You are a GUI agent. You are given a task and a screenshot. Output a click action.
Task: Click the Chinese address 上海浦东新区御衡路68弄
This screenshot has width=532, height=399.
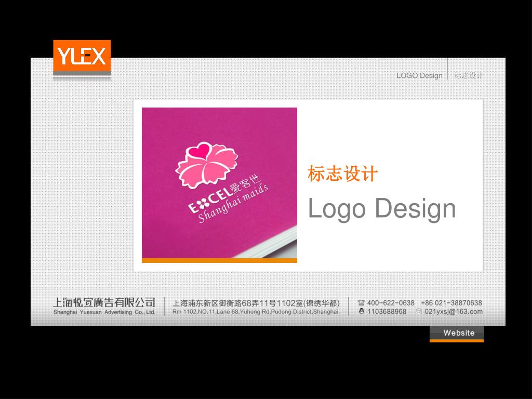coord(256,303)
